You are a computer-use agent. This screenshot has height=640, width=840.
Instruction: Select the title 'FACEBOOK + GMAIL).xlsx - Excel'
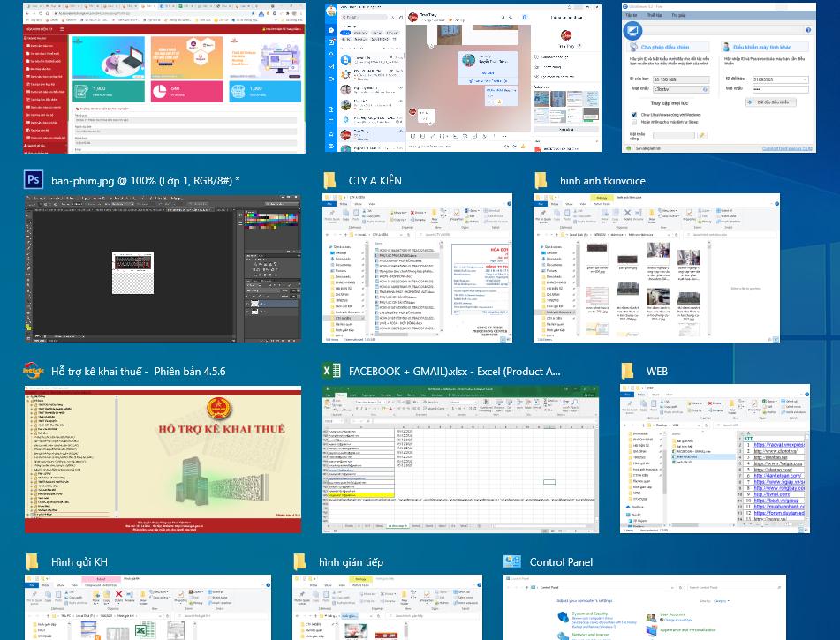point(455,371)
